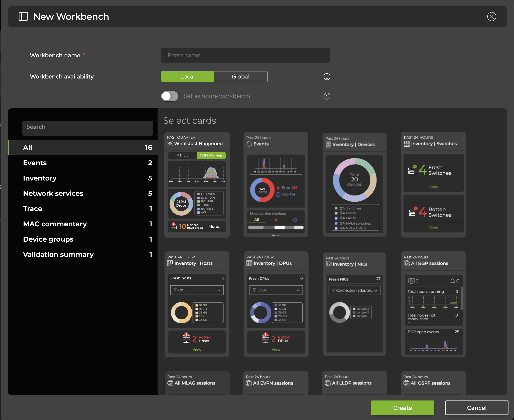Switch to the All tab under Most-active devices
Image resolution: width=514 pixels, height=420 pixels.
click(x=256, y=219)
